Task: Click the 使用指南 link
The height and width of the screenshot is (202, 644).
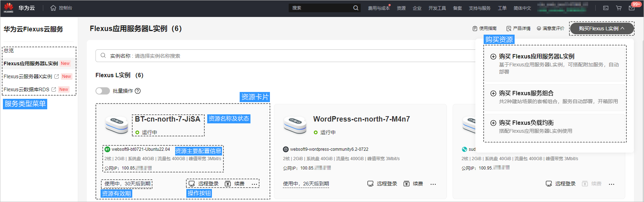Action: point(488,28)
